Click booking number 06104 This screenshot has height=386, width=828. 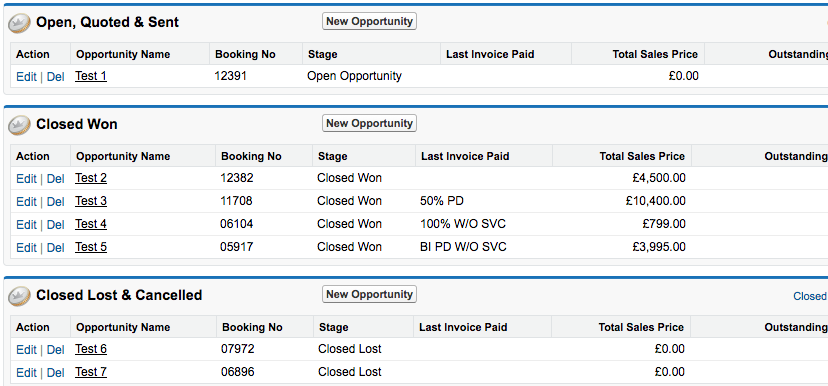point(237,224)
